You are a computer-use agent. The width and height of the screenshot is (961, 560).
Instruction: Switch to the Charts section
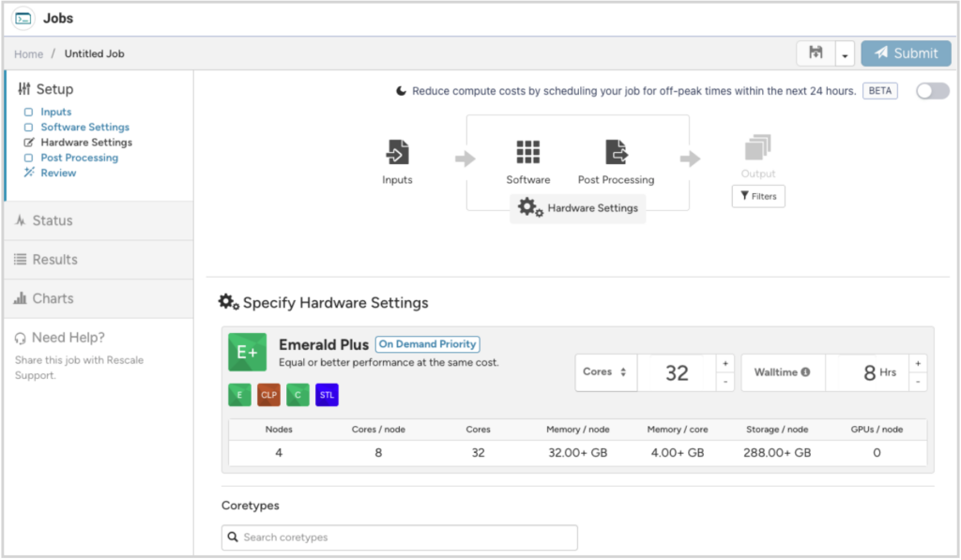pos(53,298)
